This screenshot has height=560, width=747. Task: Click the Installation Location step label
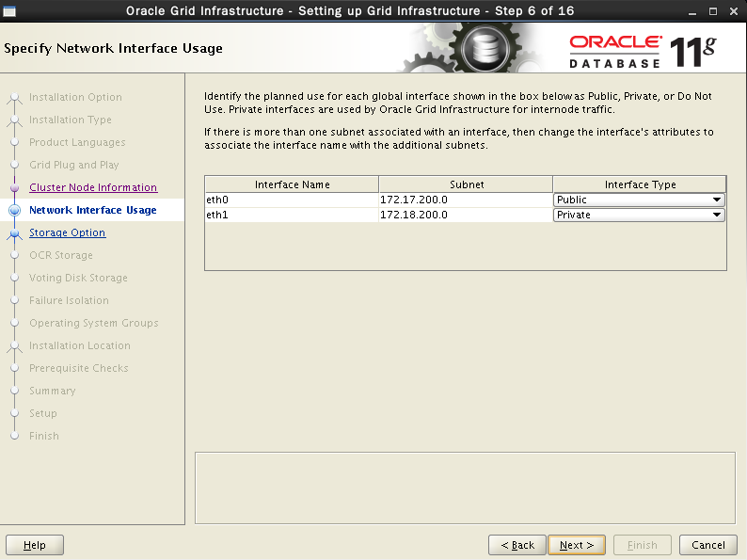80,345
